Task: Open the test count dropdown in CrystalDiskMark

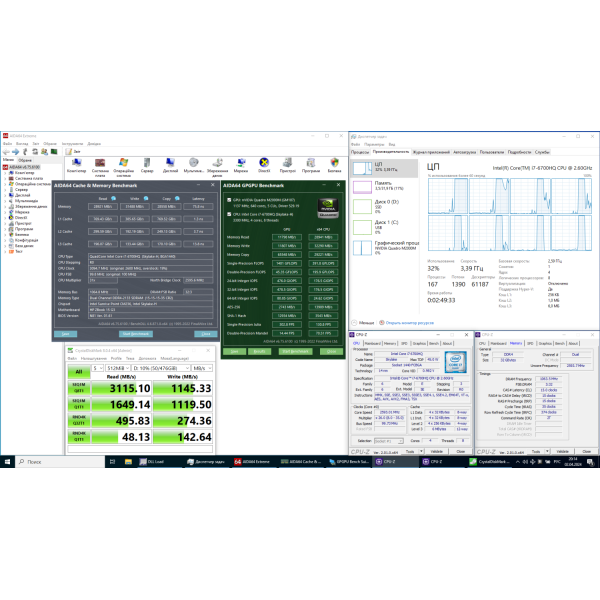Action: click(98, 368)
